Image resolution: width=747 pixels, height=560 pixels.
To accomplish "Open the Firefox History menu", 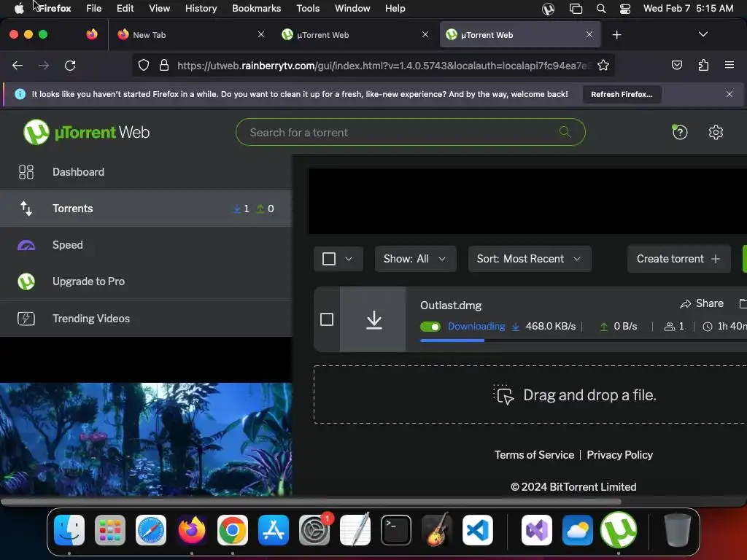I will click(x=201, y=9).
